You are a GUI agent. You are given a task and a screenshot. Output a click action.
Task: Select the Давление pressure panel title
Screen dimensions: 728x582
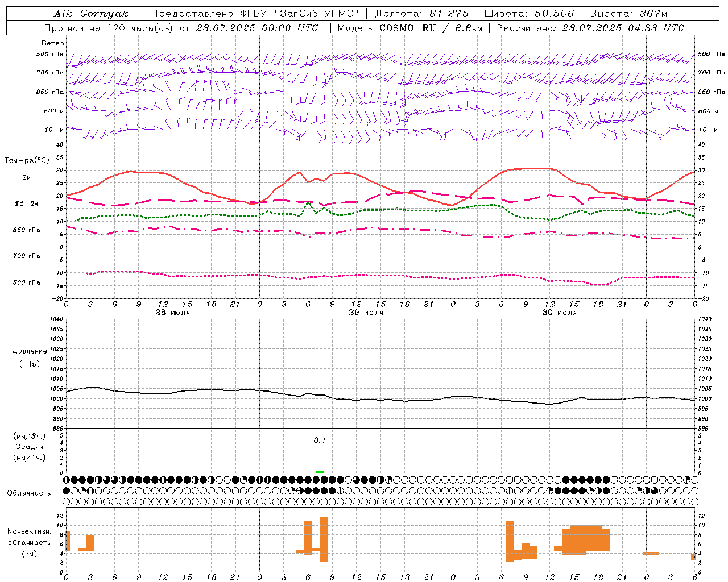[29, 351]
